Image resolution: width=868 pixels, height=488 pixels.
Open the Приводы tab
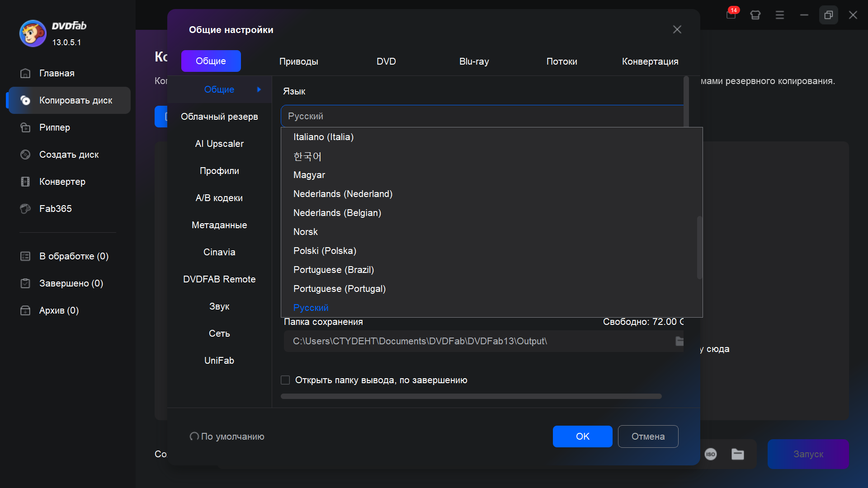298,61
